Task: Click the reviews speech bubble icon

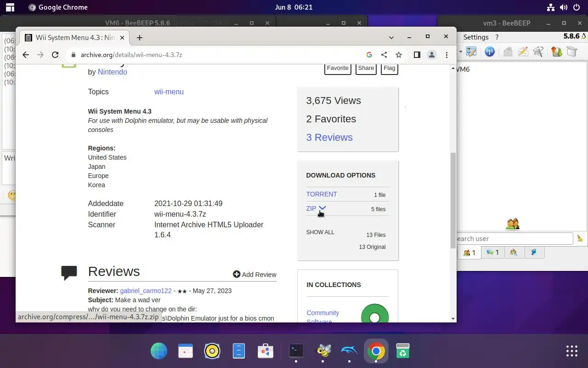Action: click(x=69, y=273)
